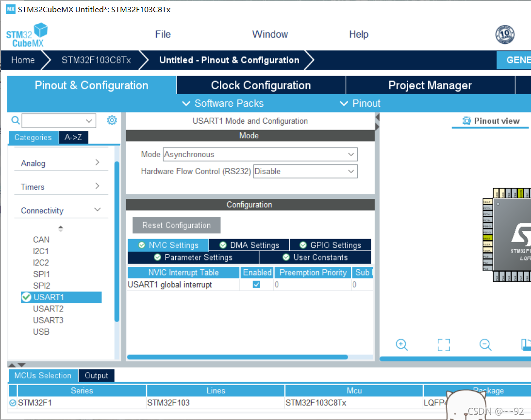Screen dimensions: 531x420
Task: Select I2C2 peripheral
Action: pos(41,263)
